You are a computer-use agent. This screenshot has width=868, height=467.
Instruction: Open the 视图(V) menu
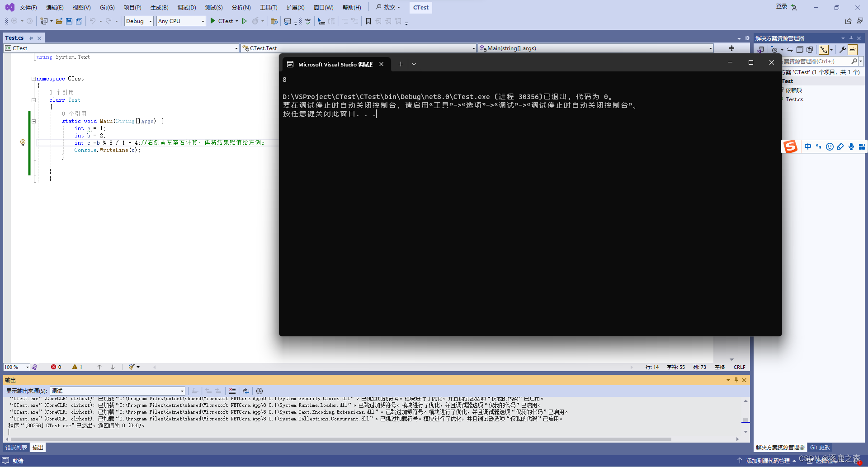82,8
